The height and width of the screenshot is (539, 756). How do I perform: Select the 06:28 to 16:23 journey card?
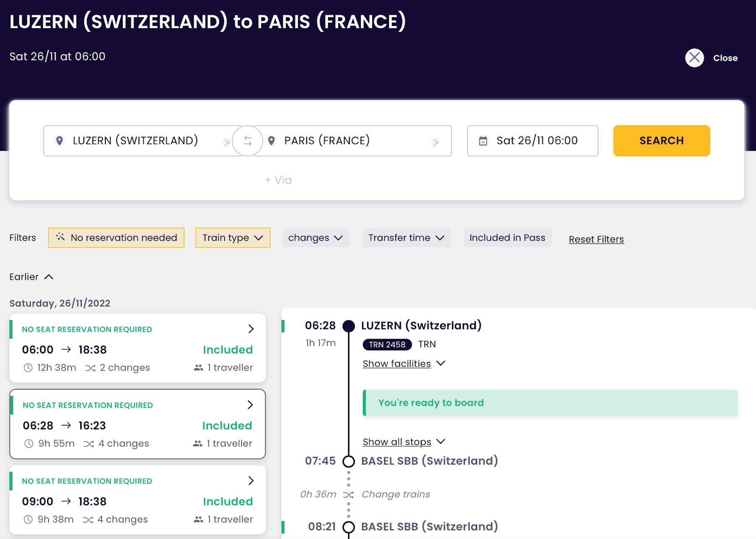point(137,424)
